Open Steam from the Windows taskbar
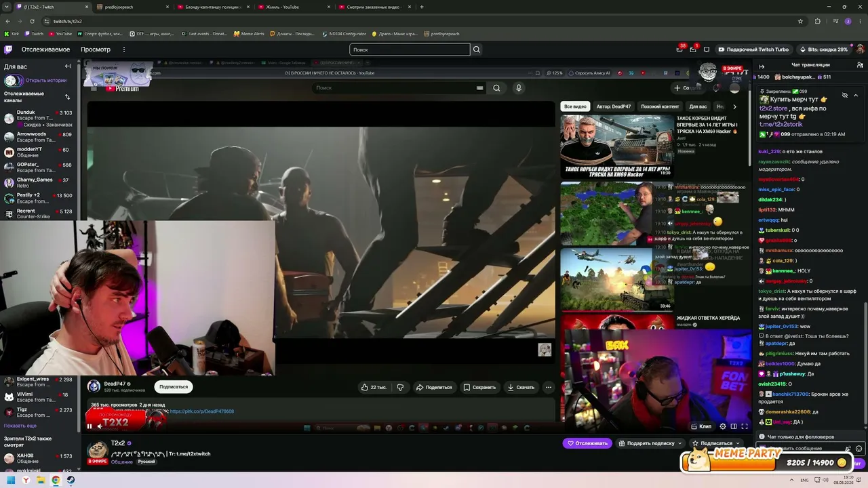This screenshot has height=488, width=868. (x=71, y=481)
